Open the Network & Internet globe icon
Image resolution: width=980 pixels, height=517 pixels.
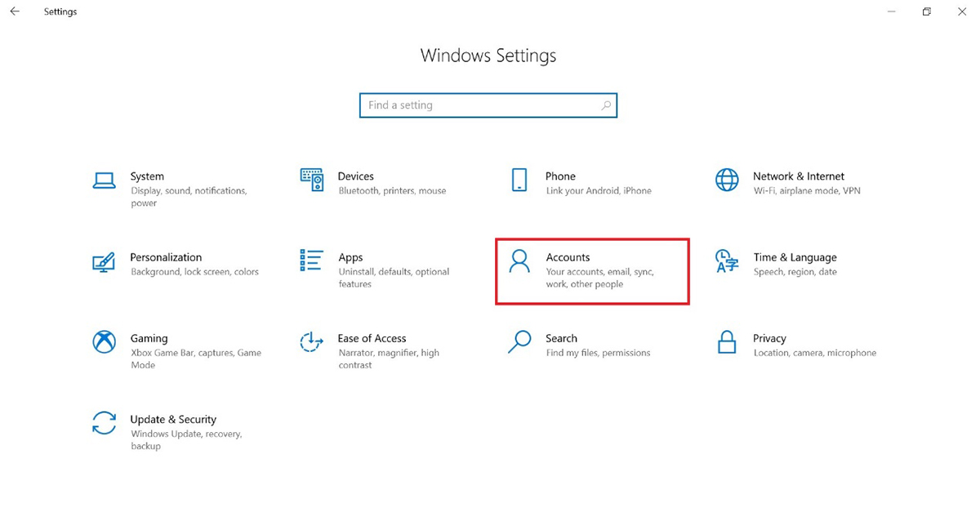pos(727,181)
